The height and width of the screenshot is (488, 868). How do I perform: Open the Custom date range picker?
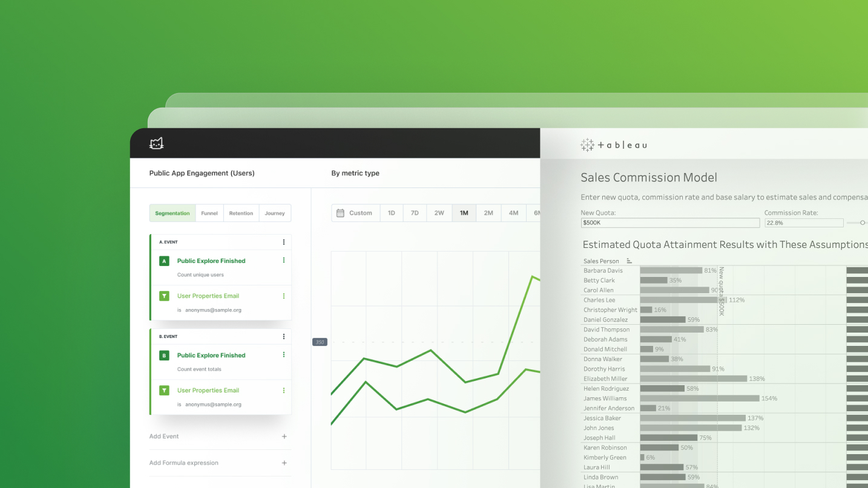coord(355,213)
